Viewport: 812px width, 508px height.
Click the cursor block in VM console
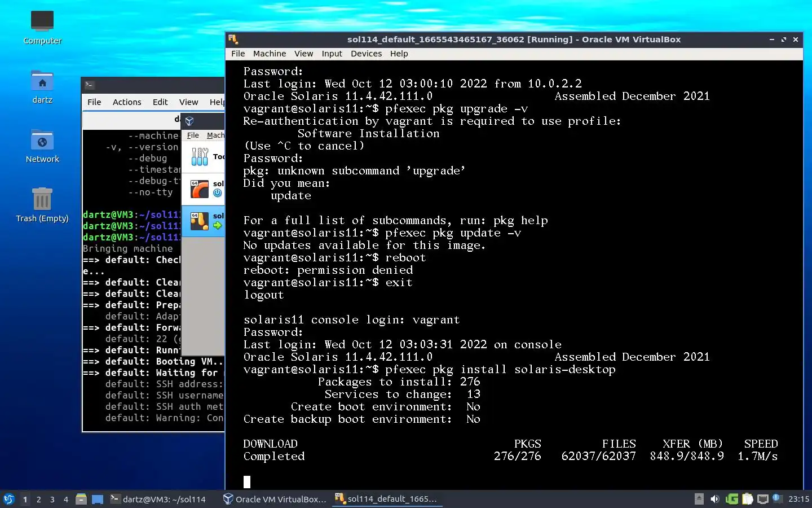pos(247,481)
